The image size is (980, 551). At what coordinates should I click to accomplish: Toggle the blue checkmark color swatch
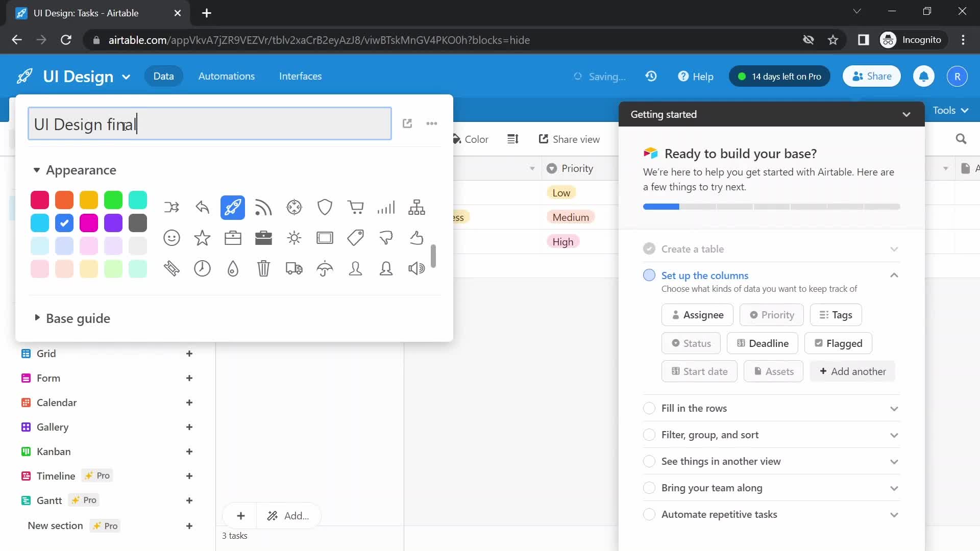(x=64, y=222)
